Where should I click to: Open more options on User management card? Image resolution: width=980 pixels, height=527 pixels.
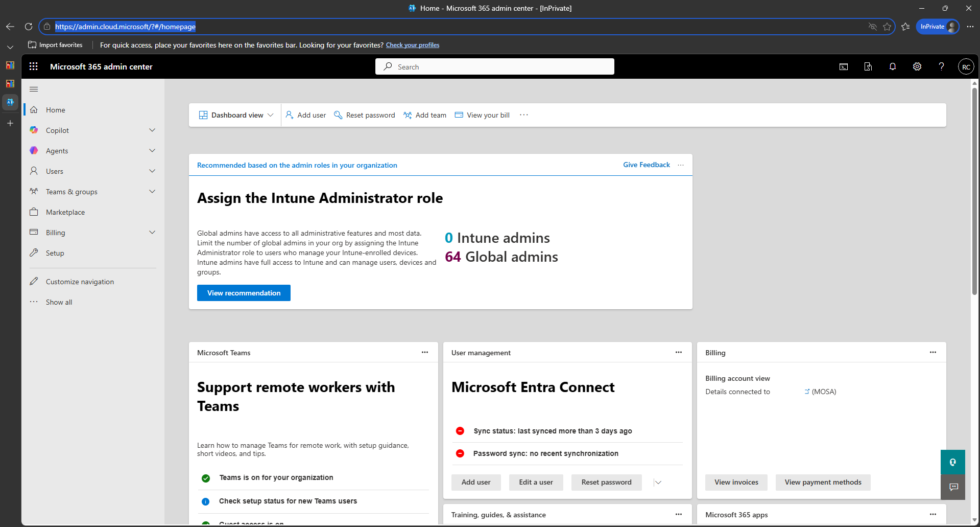click(679, 352)
